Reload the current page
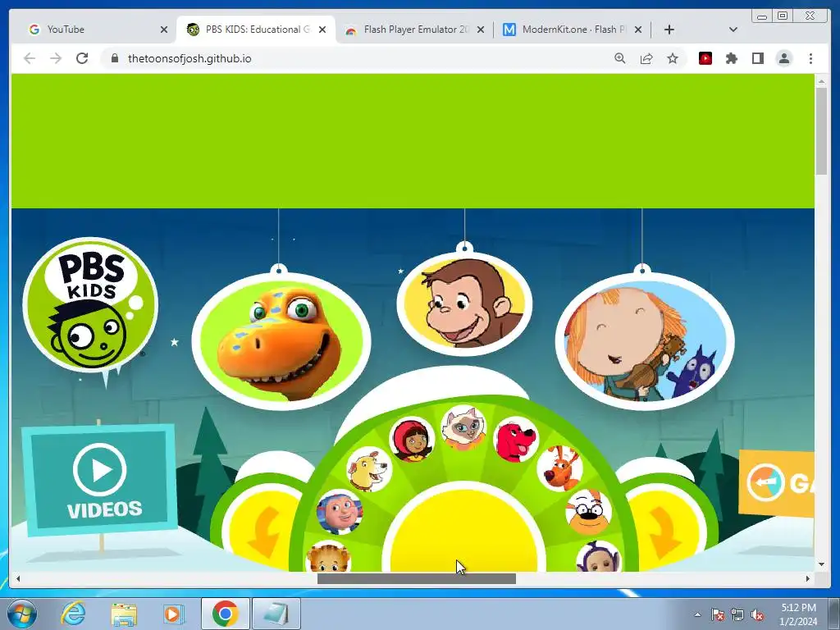Viewport: 840px width, 630px height. coord(82,58)
